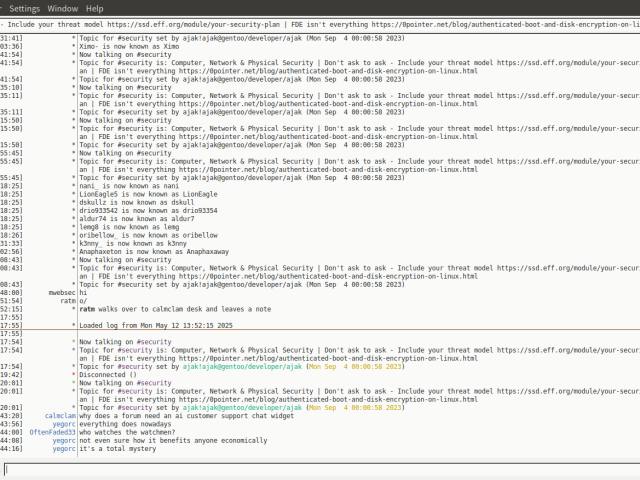Viewport: 640px width, 480px height.
Task: Click the OftenFaded33 nickname
Action: point(52,432)
